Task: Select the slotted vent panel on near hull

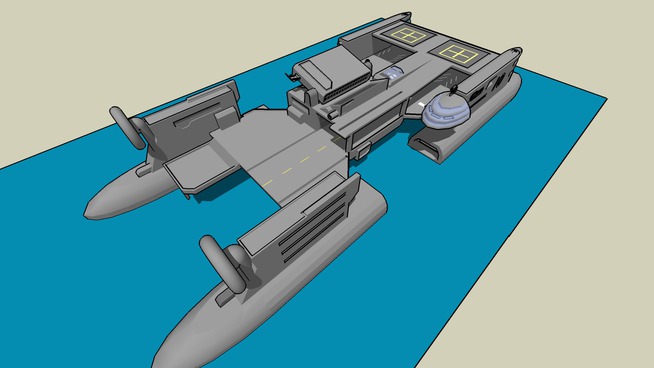Action: point(314,227)
